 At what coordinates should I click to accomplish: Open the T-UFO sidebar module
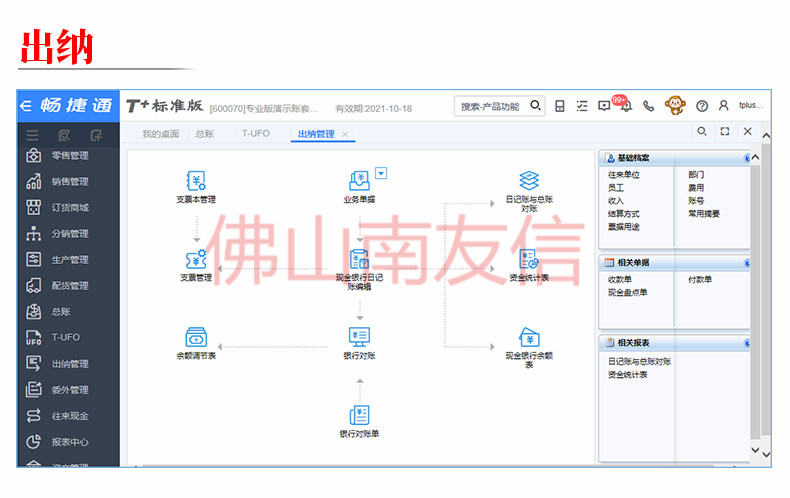(69, 337)
